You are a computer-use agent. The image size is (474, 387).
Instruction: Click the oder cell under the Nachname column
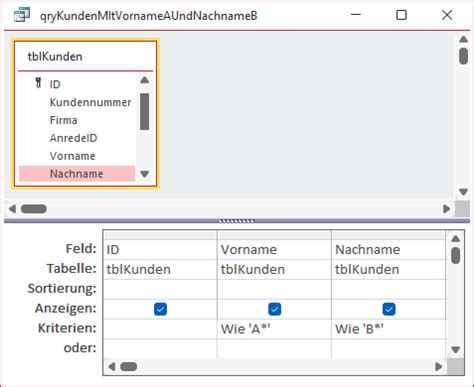(389, 349)
